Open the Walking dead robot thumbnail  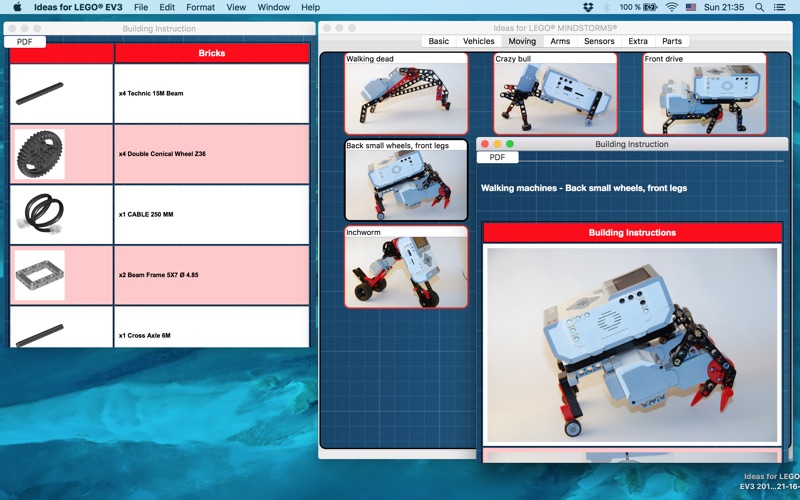(x=406, y=94)
